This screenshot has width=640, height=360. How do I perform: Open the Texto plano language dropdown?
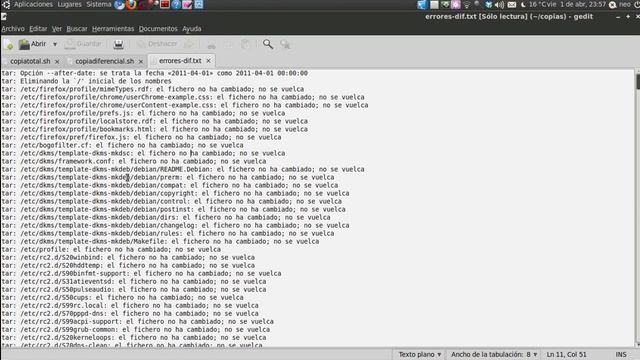pyautogui.click(x=420, y=354)
